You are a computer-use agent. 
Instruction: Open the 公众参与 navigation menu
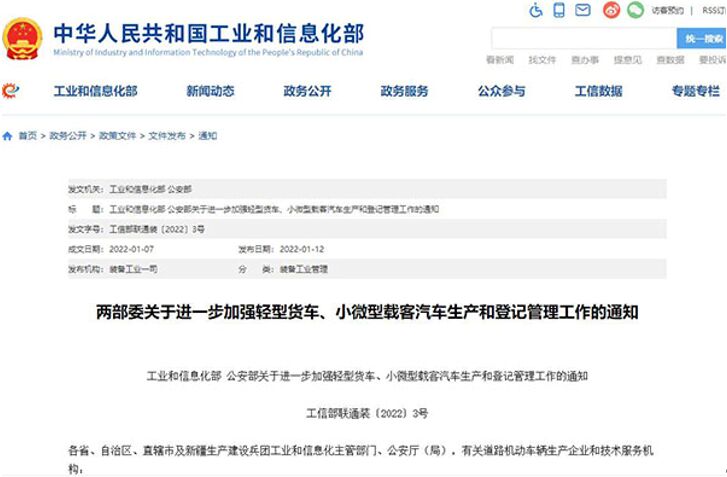pyautogui.click(x=502, y=91)
